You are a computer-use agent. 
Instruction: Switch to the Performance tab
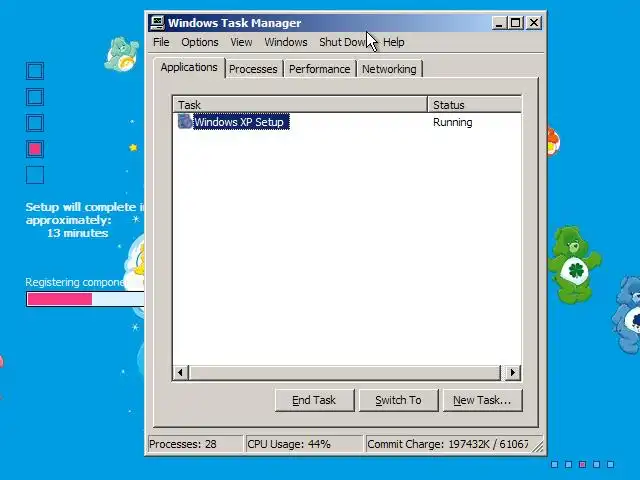[320, 69]
